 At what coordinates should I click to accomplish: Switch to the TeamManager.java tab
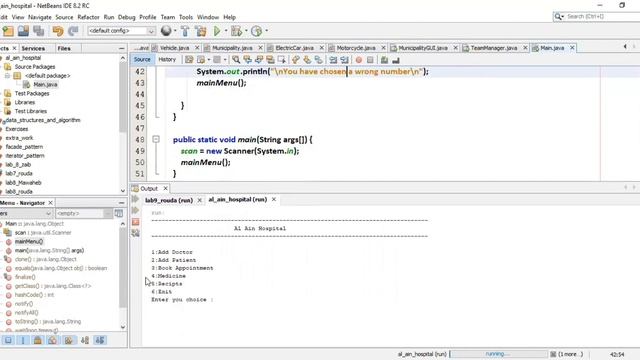493,48
